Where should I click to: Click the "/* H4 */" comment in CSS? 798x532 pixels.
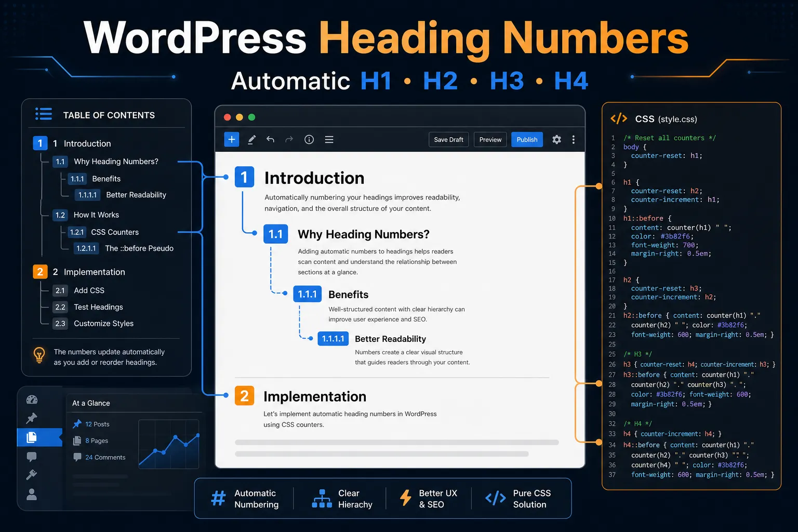[x=637, y=423]
